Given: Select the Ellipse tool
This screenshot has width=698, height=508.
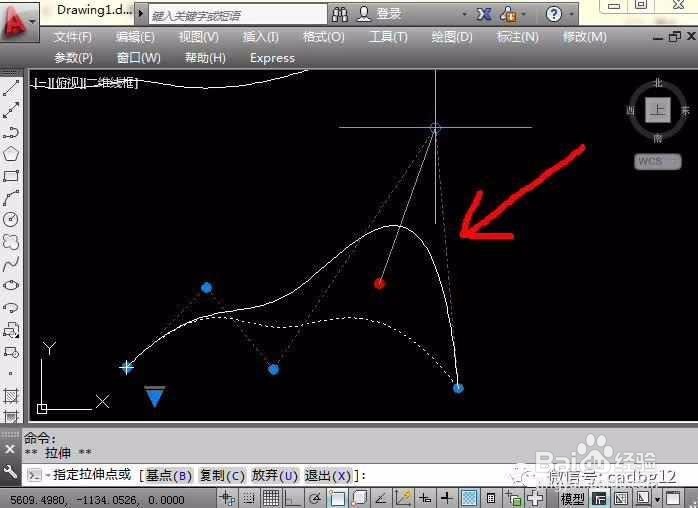Looking at the screenshot, I should [11, 285].
